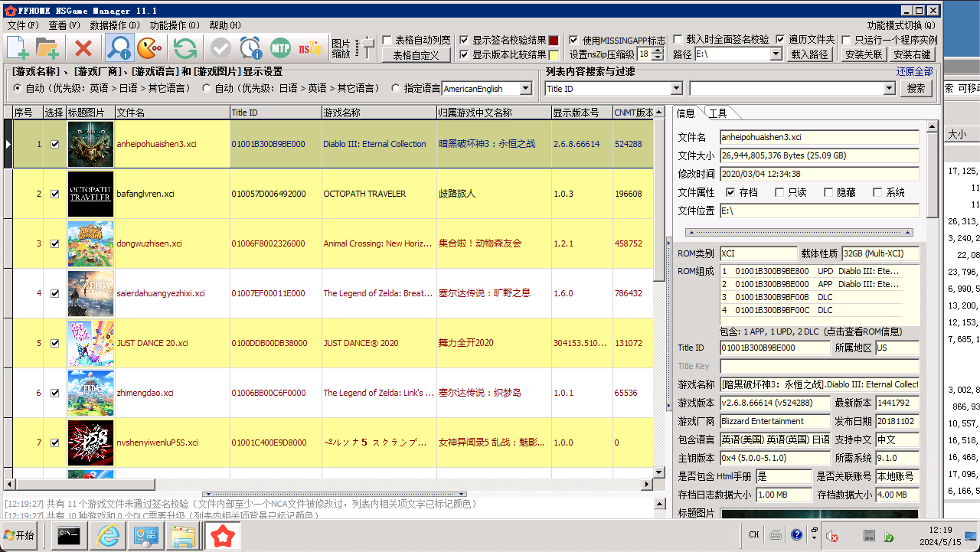Click the 载入路径 button

(x=810, y=54)
